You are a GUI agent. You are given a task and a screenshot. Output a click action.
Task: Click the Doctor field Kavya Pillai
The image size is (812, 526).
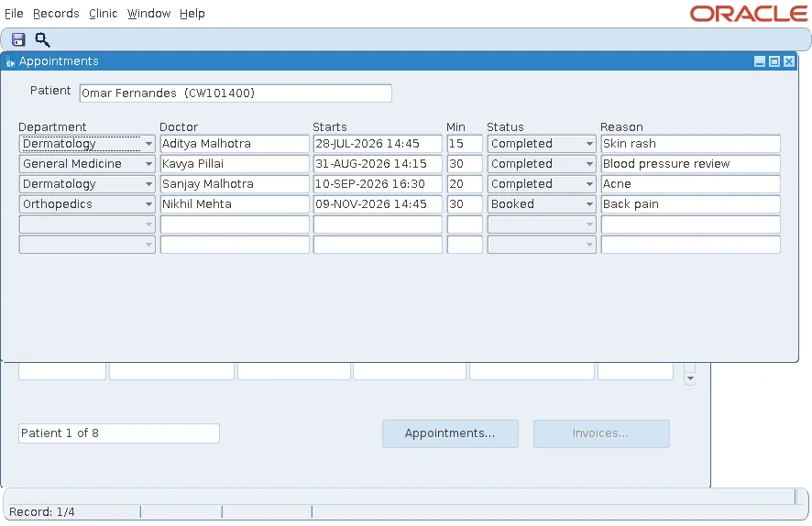coord(235,164)
